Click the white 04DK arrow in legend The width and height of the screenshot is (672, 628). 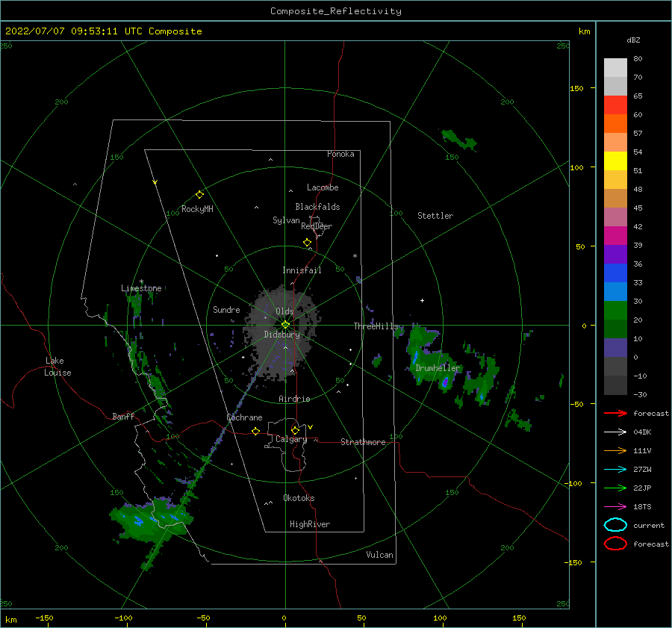pyautogui.click(x=615, y=432)
